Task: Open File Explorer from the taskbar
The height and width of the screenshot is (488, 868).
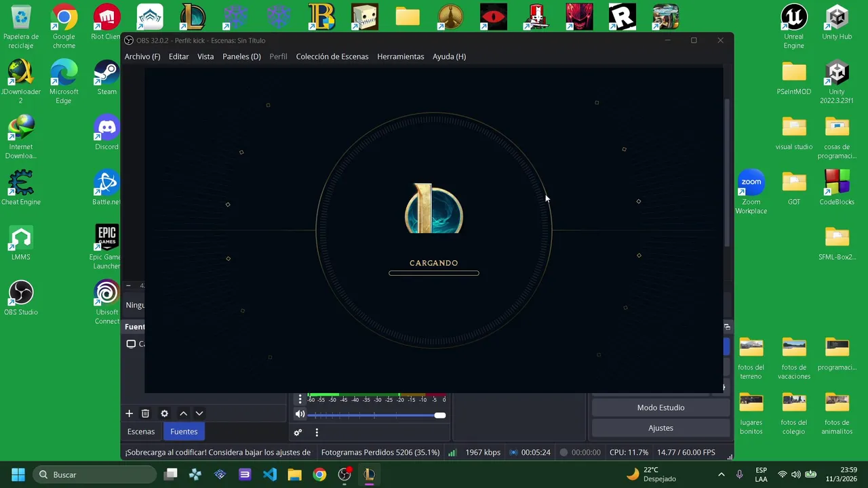Action: [x=294, y=474]
